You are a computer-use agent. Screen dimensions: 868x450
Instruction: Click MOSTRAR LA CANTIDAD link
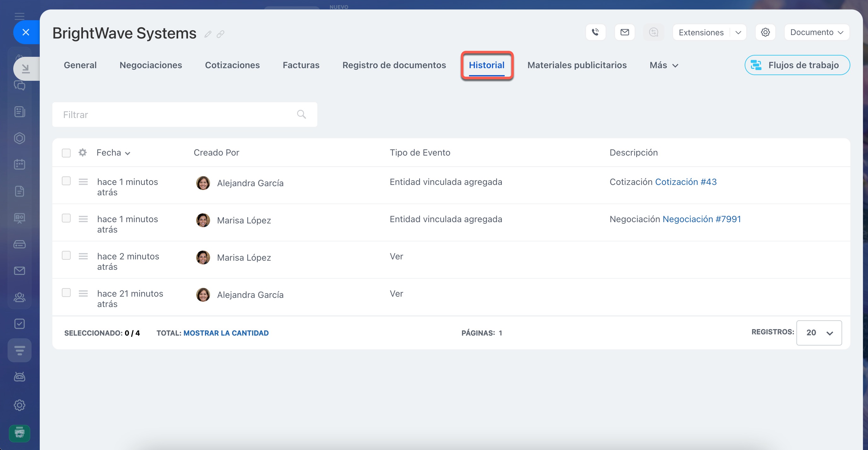coord(226,333)
